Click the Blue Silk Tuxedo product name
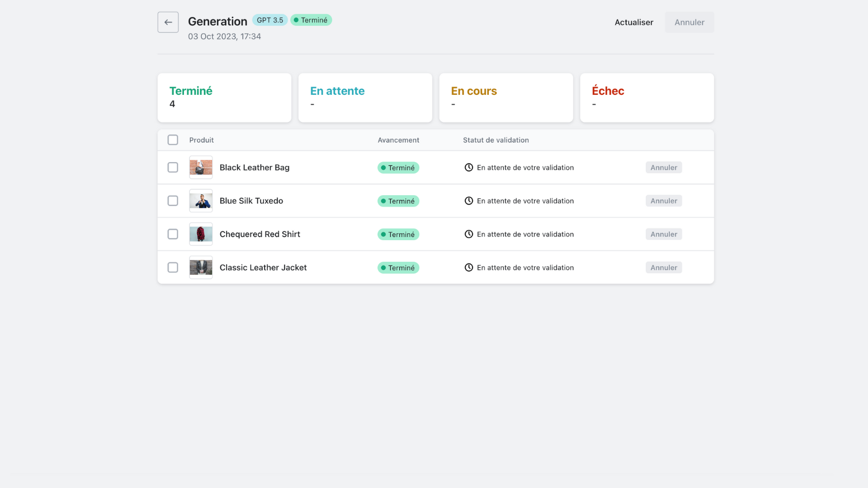The width and height of the screenshot is (868, 488). [x=251, y=201]
